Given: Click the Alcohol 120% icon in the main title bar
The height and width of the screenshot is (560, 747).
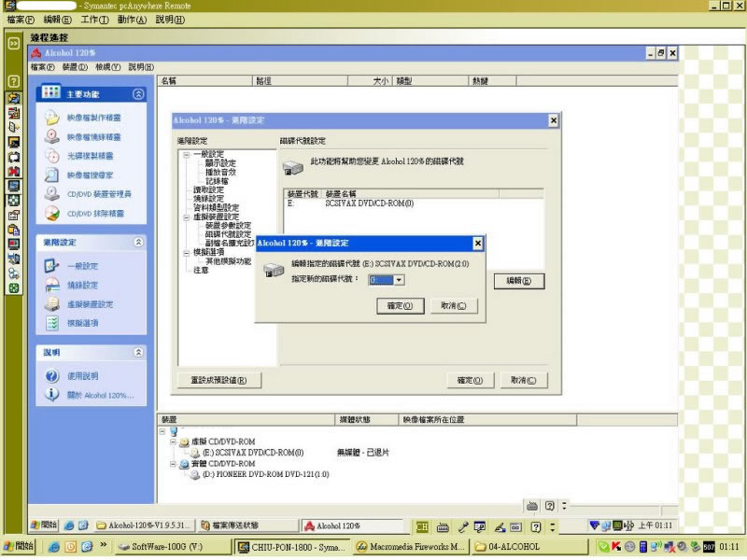Looking at the screenshot, I should (36, 52).
